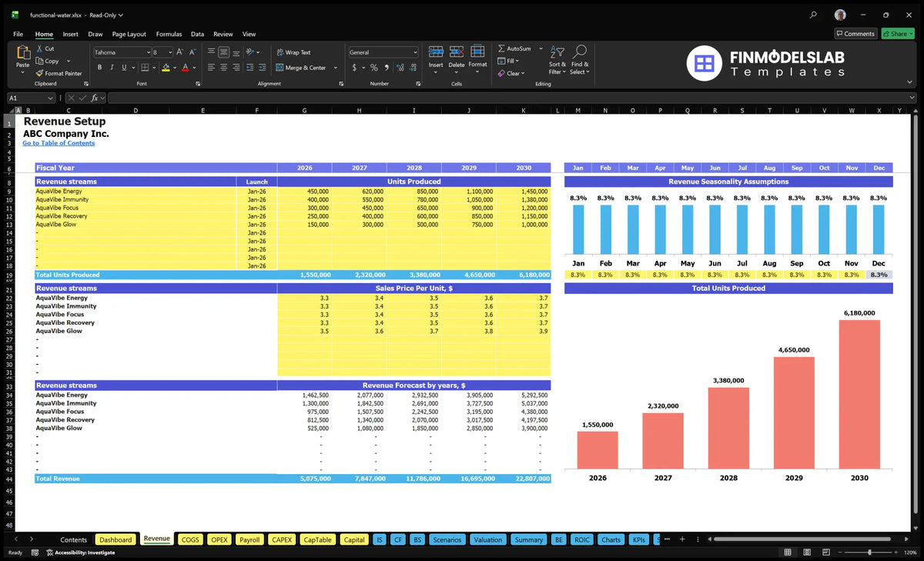924x561 pixels.
Task: Open the Data ribbon tab
Action: coord(197,34)
